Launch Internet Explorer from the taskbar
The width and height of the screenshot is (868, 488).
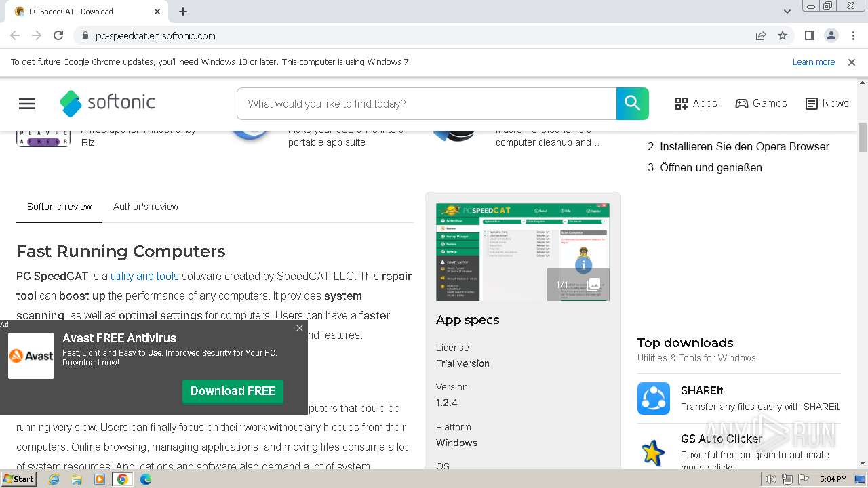click(54, 479)
